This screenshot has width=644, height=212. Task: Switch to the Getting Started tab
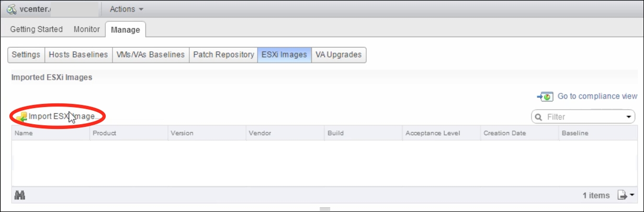37,29
